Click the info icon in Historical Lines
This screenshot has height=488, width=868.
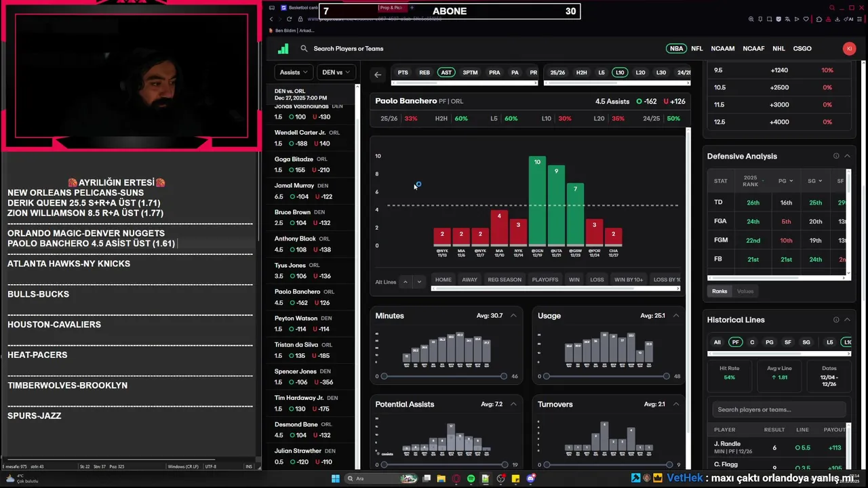pos(835,320)
